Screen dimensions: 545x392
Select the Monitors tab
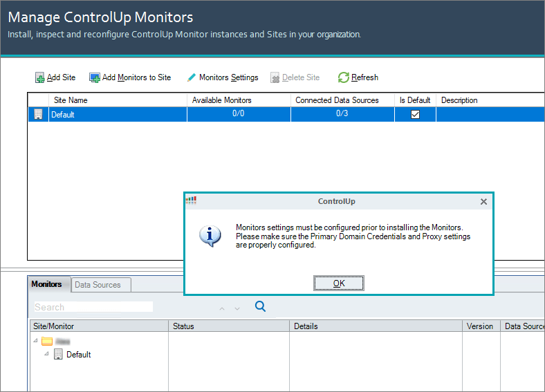(x=47, y=284)
